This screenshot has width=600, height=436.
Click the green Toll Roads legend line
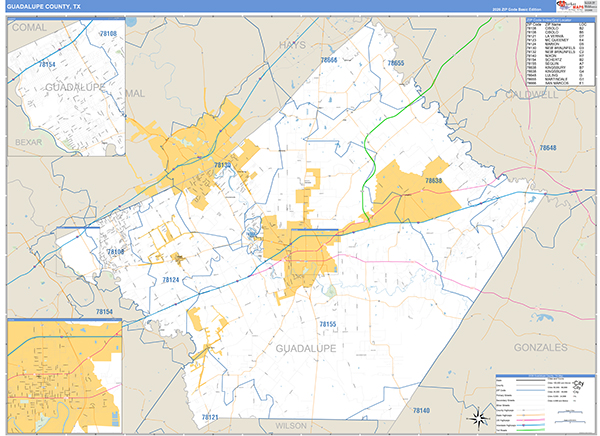530,429
